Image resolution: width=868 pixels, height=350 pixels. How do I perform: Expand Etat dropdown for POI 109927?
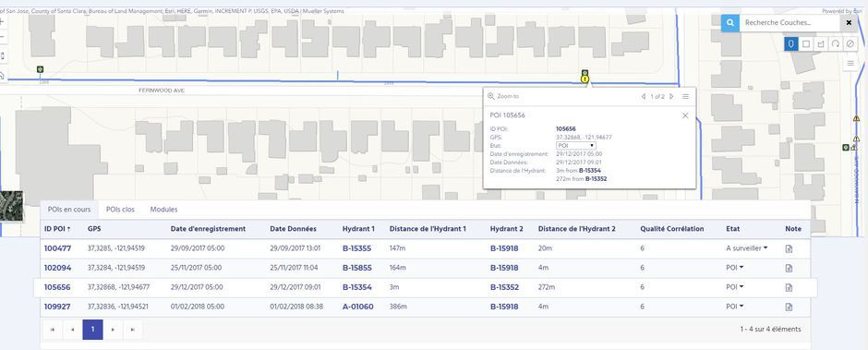(x=734, y=307)
